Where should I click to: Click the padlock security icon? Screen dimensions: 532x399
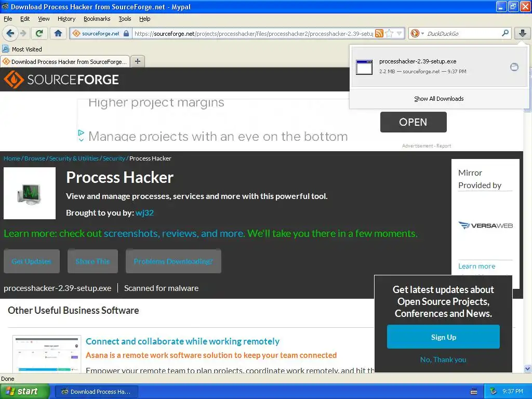(x=126, y=33)
